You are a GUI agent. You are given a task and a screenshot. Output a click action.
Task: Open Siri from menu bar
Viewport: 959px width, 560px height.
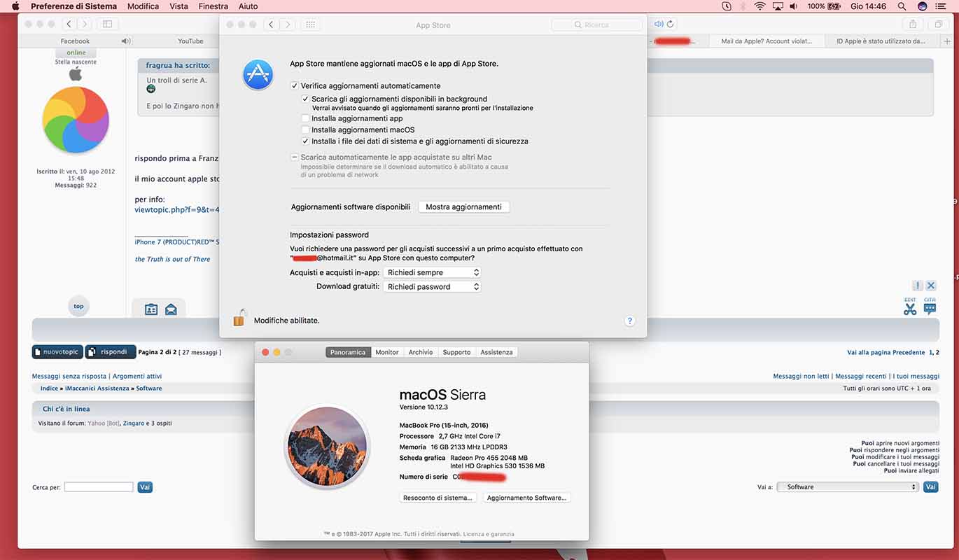pos(923,6)
